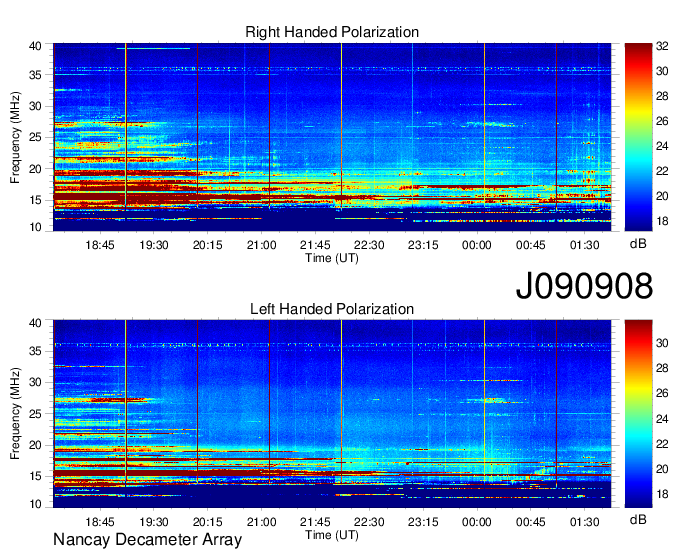Screen dimensions: 680x552
Task: Click the 00:45 time tick on the left-handed plot
Action: point(530,522)
